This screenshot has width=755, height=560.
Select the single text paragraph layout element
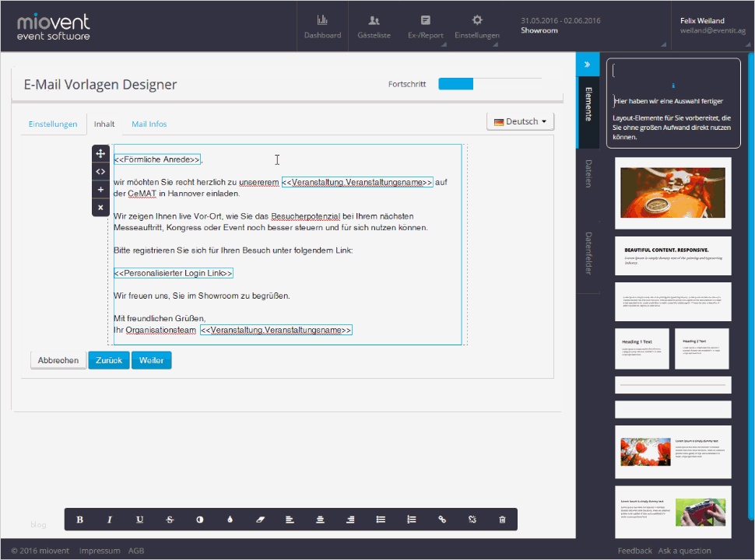pyautogui.click(x=672, y=302)
